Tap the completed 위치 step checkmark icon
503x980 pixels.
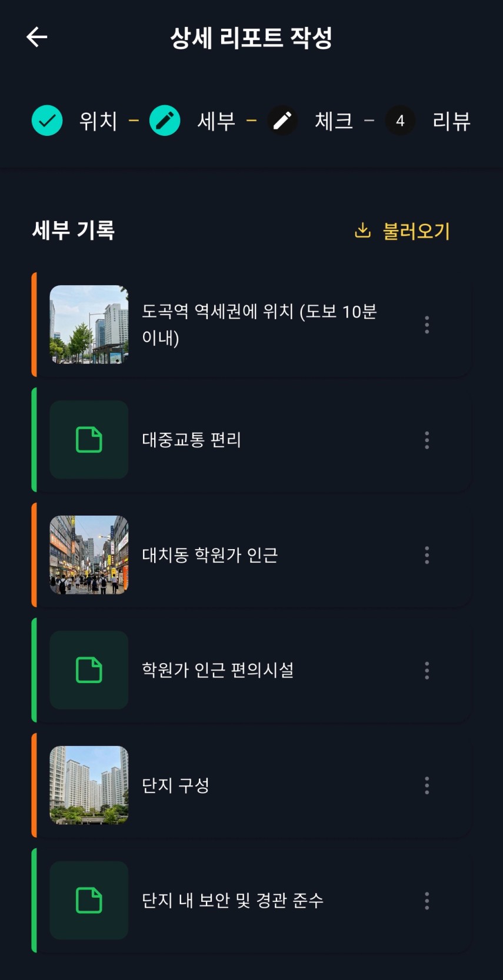coord(47,121)
